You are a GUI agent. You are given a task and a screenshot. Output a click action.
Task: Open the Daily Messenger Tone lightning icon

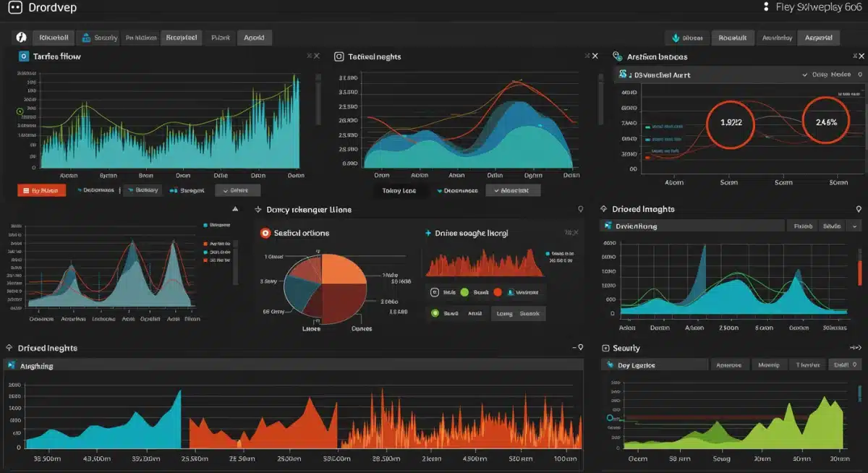click(258, 210)
